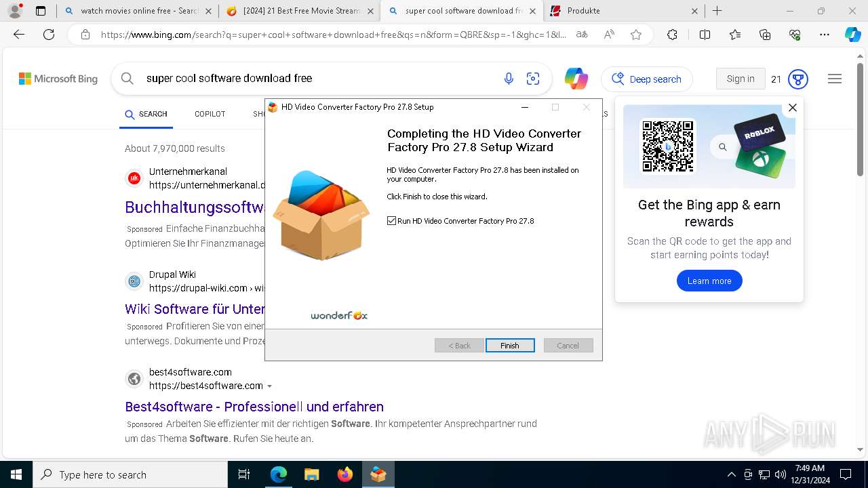Open Browser essentials heart icon
This screenshot has width=868, height=488.
pyautogui.click(x=795, y=35)
